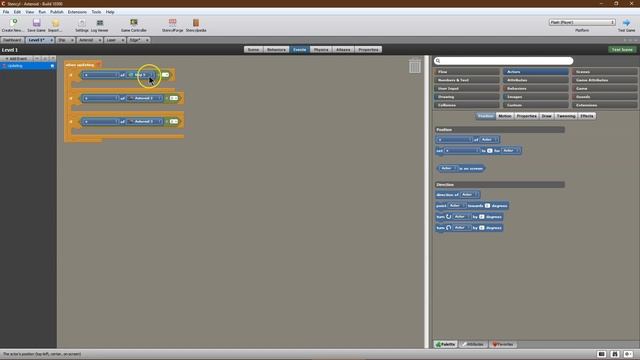Open the Actor dropdown in 'is on screen' block
The width and height of the screenshot is (640, 360).
click(448, 168)
